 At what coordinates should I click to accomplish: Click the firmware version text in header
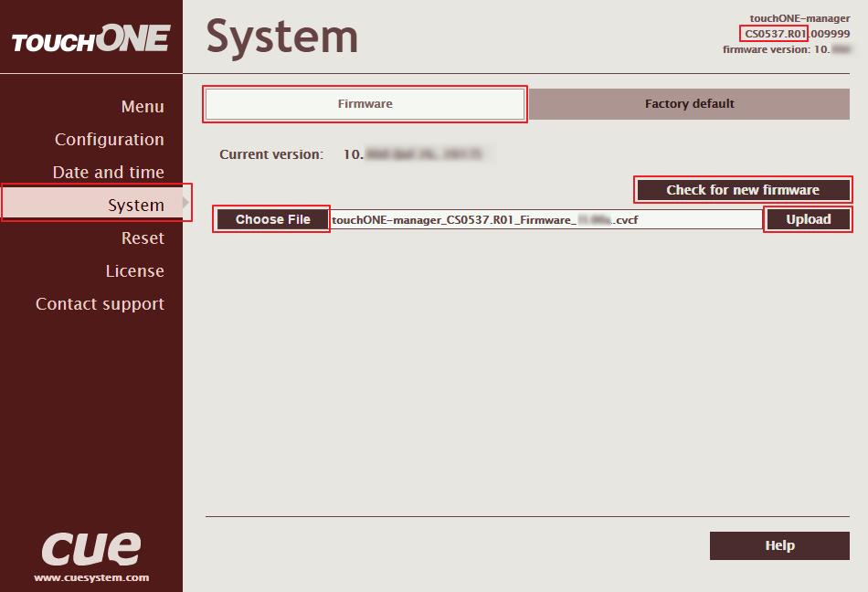point(786,49)
